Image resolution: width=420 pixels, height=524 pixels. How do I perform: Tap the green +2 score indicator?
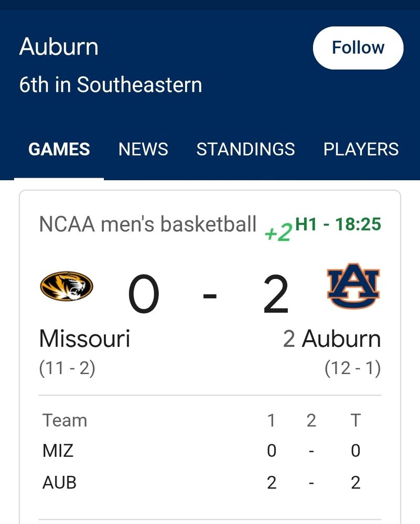tap(278, 232)
